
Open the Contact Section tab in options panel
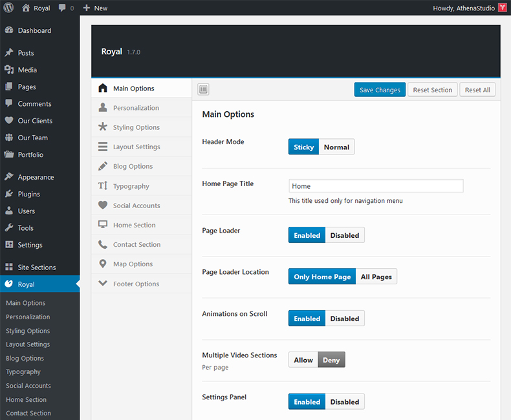[142, 244]
